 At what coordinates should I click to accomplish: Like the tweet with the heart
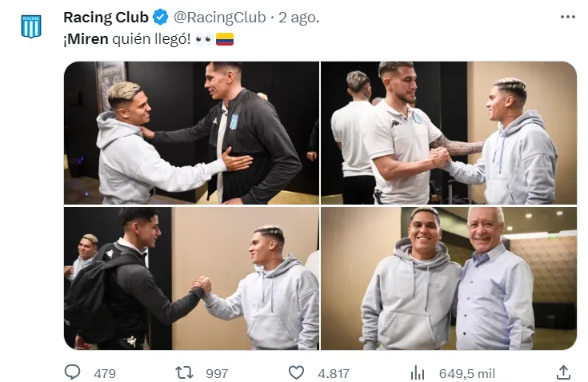point(296,372)
